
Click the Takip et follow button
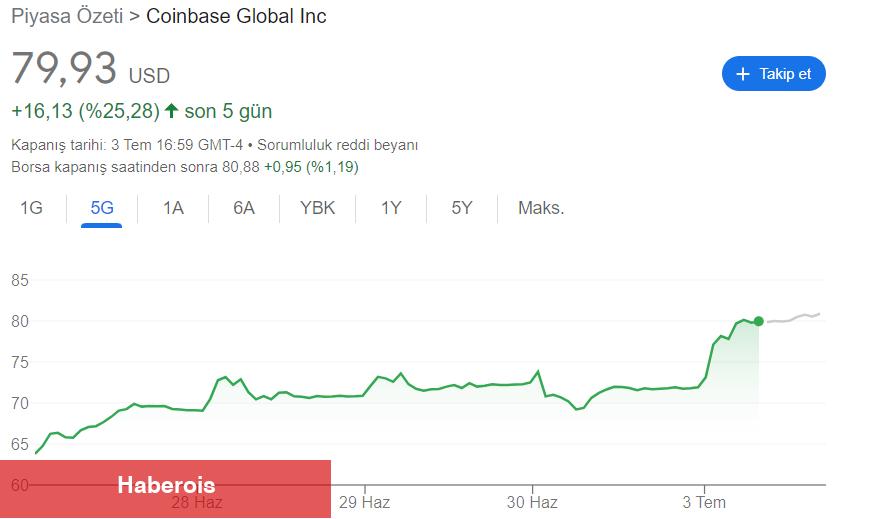coord(773,74)
